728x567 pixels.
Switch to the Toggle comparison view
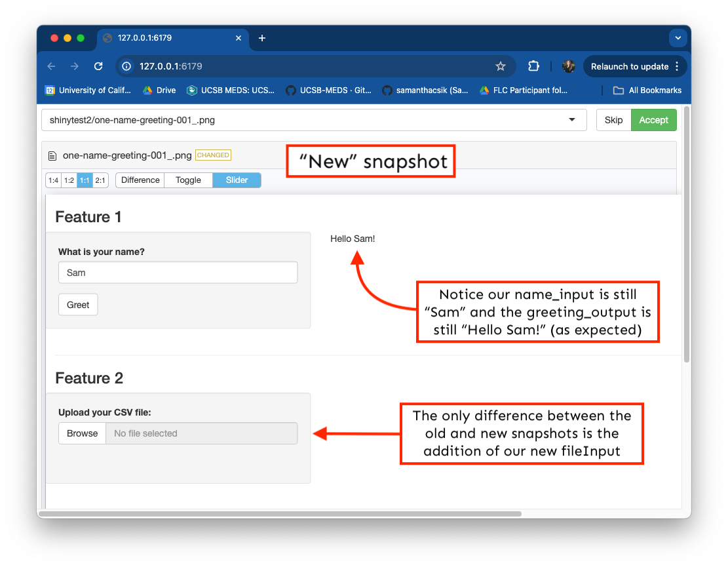click(188, 180)
